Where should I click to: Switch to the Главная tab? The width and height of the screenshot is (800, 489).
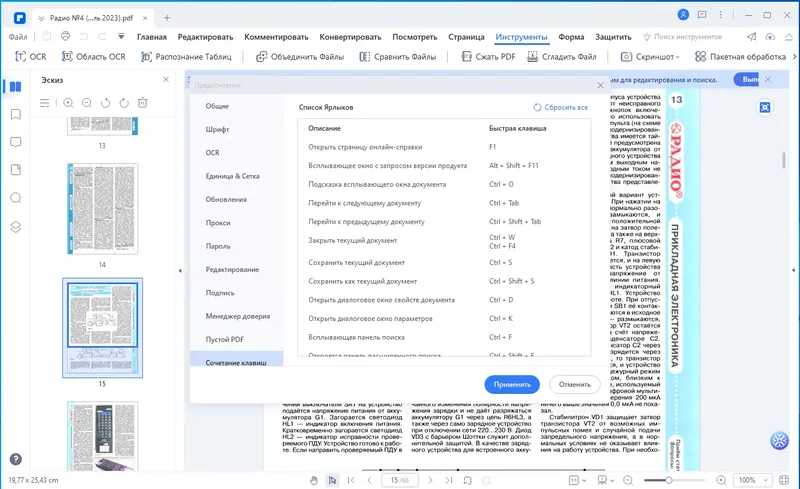pyautogui.click(x=152, y=37)
